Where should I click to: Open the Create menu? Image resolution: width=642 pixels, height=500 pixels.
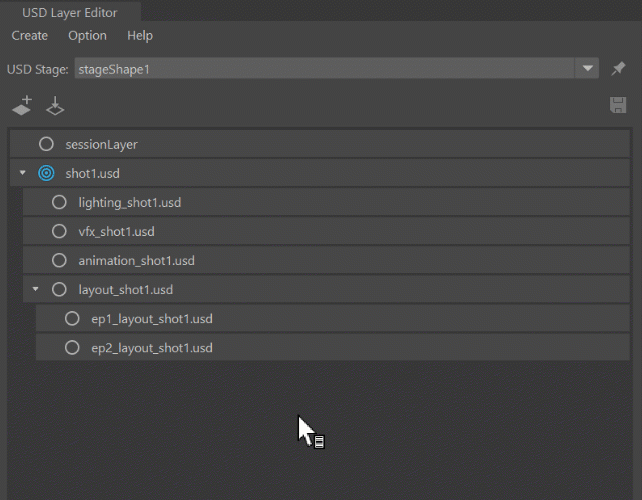pos(29,36)
